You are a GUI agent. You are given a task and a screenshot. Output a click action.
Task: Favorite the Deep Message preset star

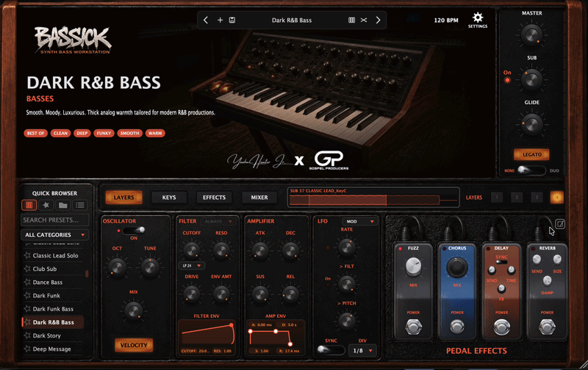tap(27, 349)
